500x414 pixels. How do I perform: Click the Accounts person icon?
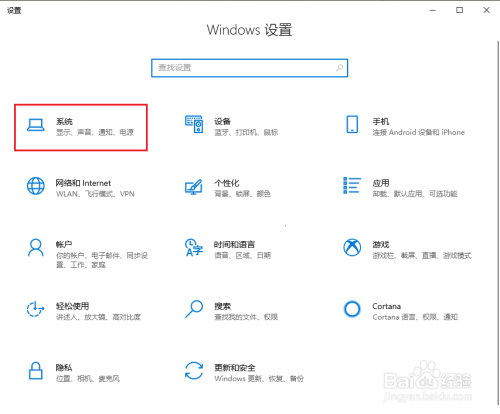click(x=36, y=248)
